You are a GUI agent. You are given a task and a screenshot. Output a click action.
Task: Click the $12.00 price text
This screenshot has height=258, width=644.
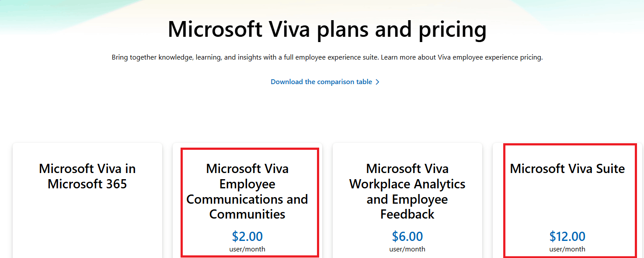(567, 236)
